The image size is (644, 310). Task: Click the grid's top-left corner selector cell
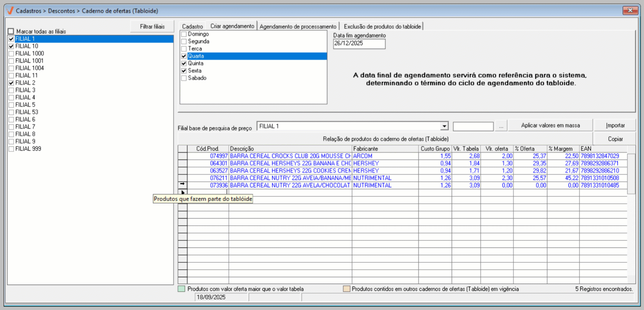tap(182, 149)
